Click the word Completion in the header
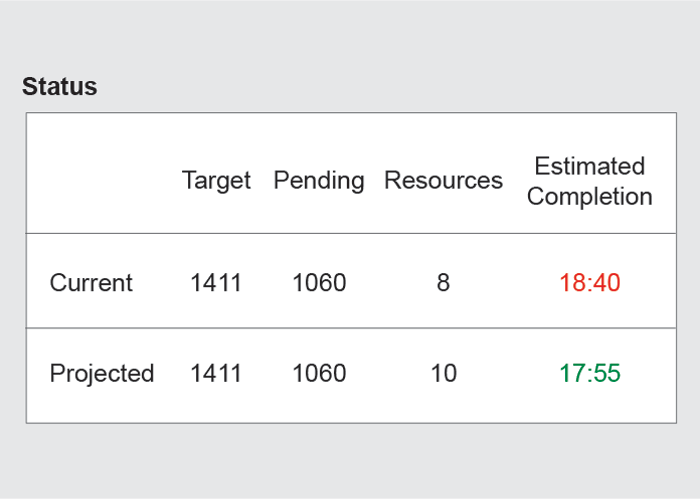700x500 pixels. pyautogui.click(x=590, y=196)
